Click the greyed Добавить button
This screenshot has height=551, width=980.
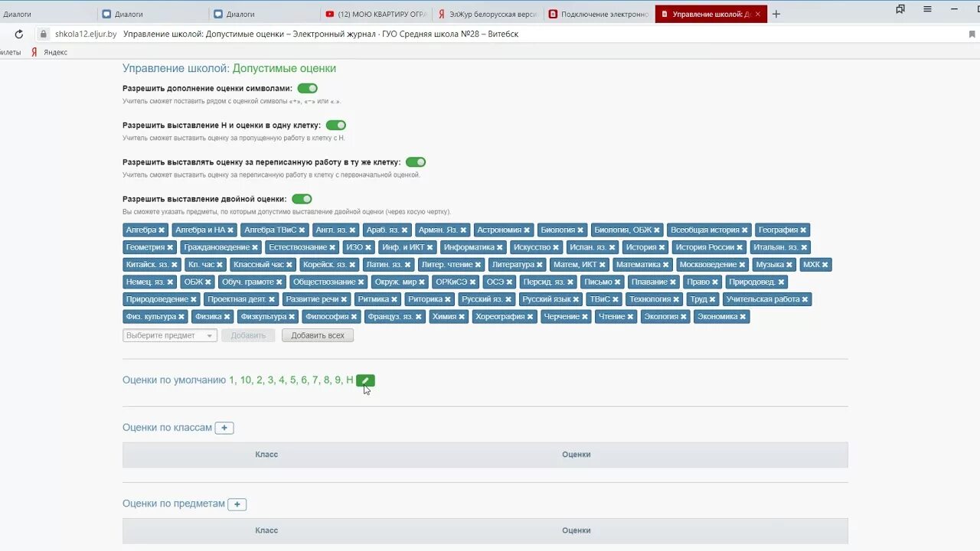point(248,335)
